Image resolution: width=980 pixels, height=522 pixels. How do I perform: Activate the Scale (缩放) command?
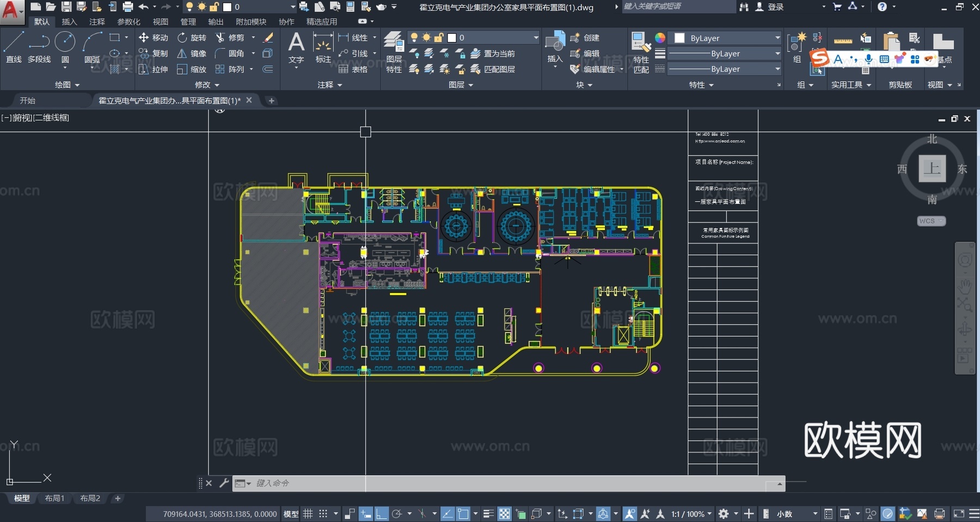click(192, 69)
